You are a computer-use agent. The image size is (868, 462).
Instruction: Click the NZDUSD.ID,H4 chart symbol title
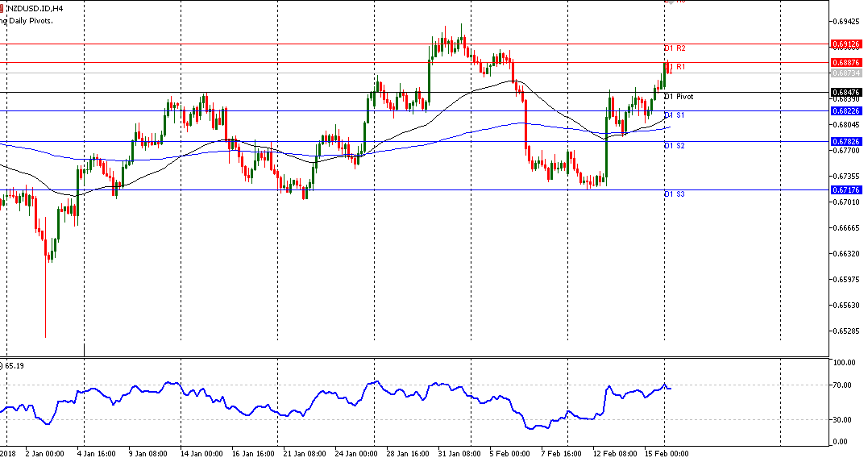[35, 8]
